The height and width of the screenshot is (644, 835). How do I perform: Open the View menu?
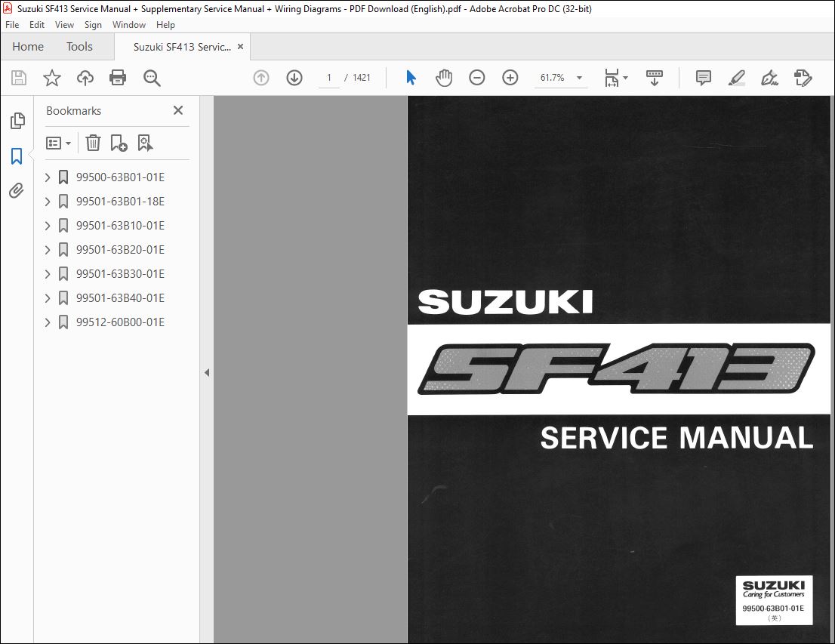coord(64,24)
